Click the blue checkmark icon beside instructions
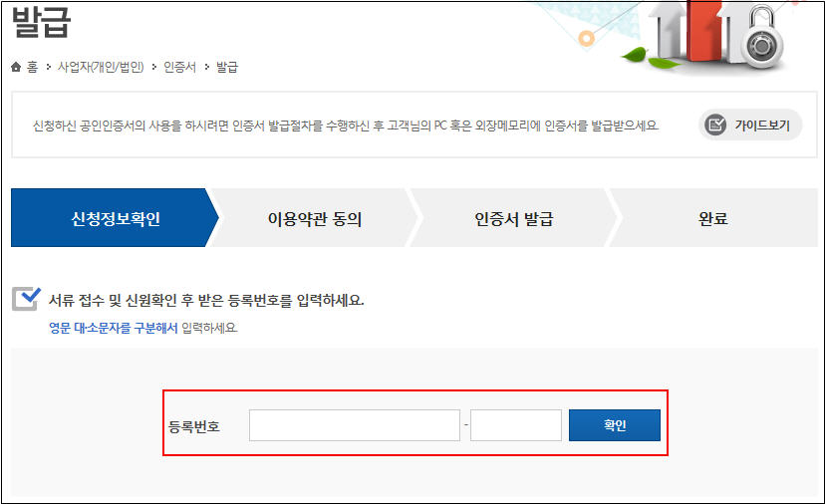Screen dimensions: 825x504 (26, 298)
